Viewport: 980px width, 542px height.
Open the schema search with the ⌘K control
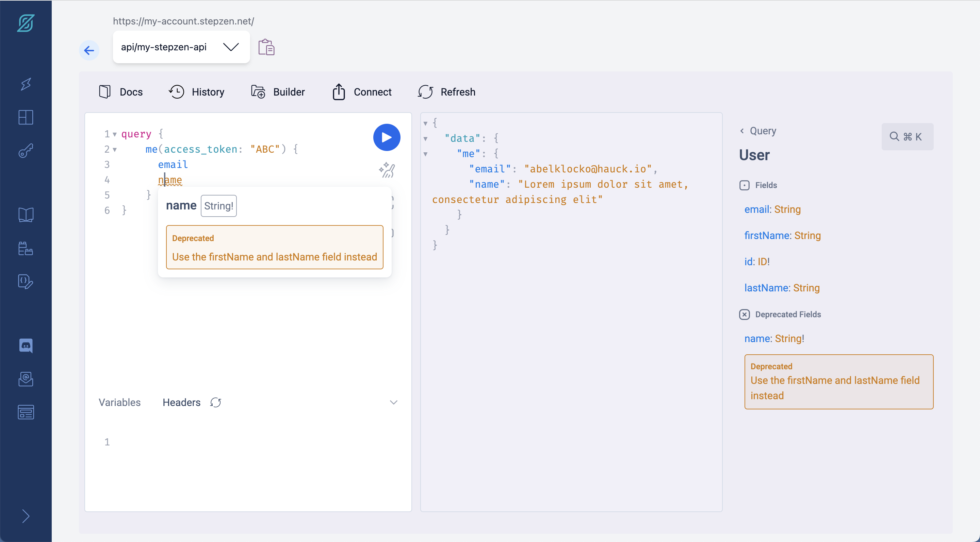907,136
